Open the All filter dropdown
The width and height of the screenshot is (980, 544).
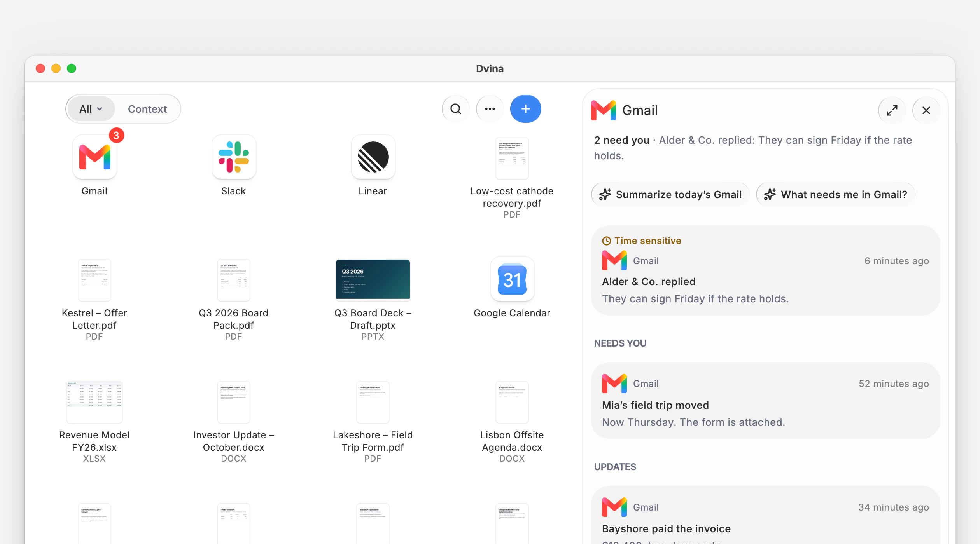91,109
